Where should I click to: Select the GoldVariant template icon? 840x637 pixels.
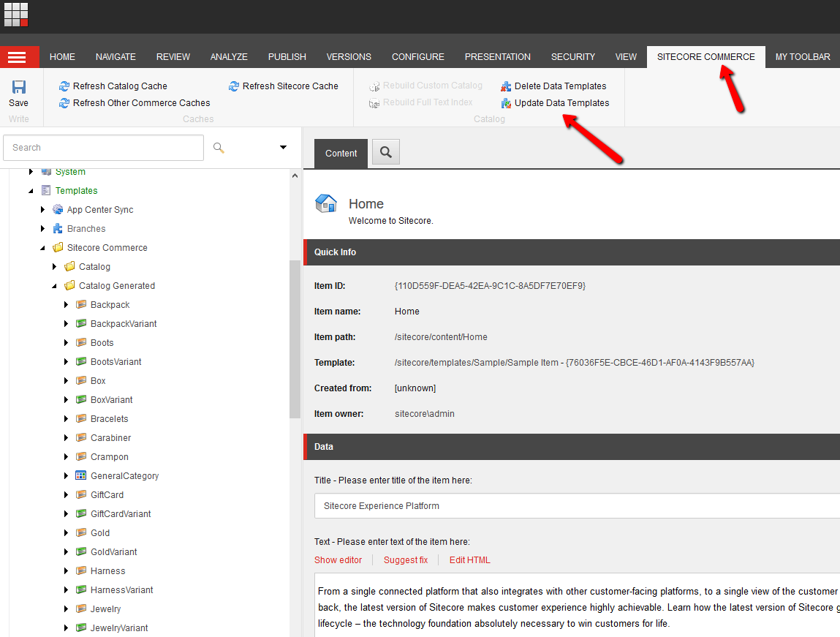click(81, 551)
